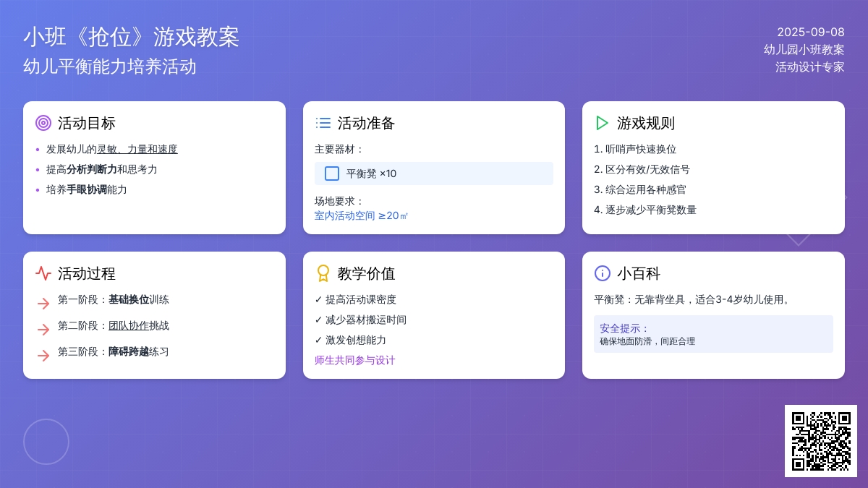This screenshot has width=868, height=488.
Task: Click the target icon beside 活动目标
Action: 43,123
